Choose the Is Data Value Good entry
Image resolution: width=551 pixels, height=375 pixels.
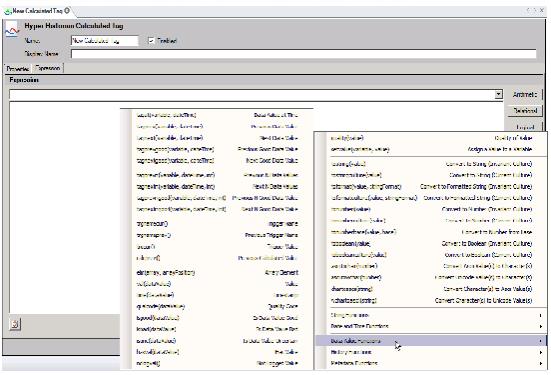point(217,318)
